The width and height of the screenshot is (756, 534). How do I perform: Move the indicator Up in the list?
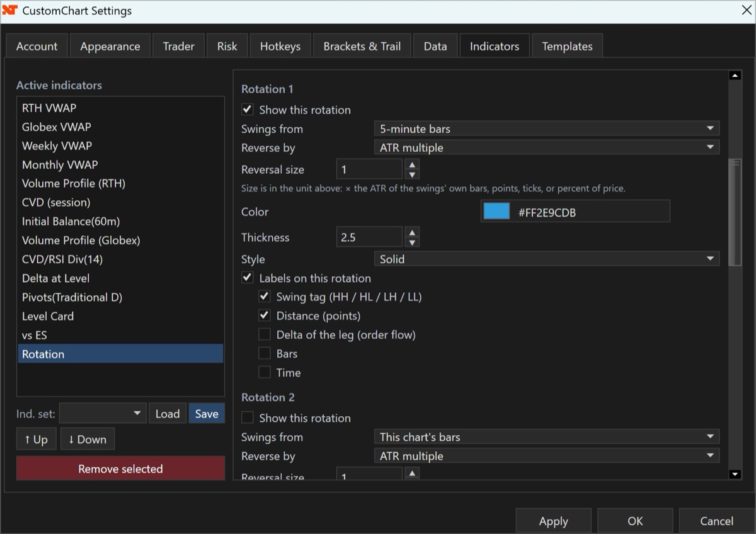(x=37, y=439)
